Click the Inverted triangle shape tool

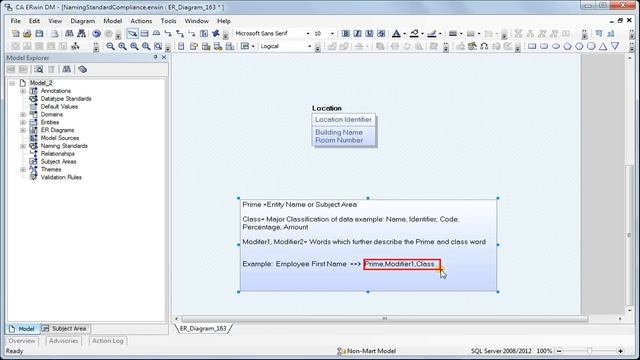615,46
